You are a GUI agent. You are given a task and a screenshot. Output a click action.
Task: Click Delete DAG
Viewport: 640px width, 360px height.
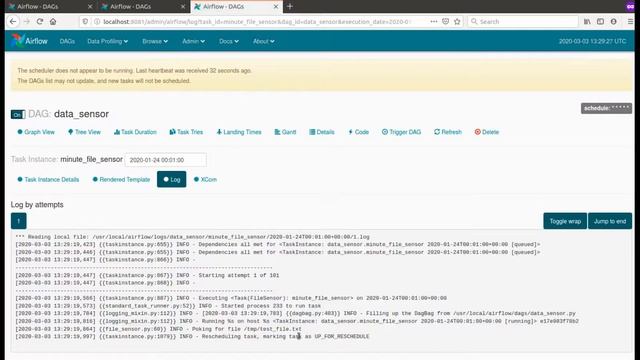click(487, 132)
